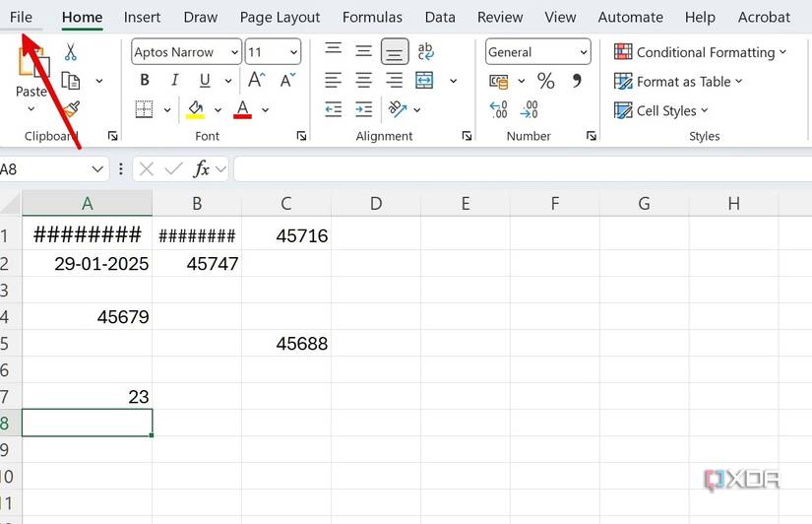Screen dimensions: 812x524
Task: Click inside the formula bar field
Action: point(523,169)
